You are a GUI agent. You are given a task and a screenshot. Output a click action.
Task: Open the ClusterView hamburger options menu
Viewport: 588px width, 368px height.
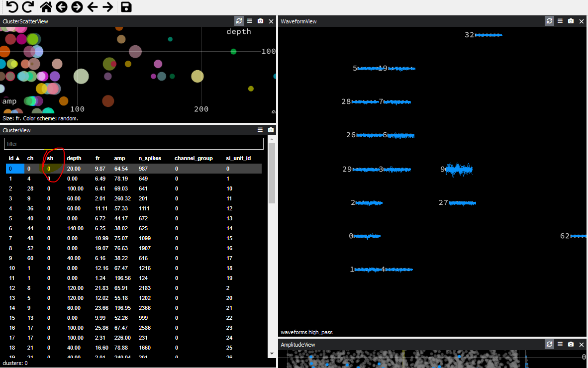pos(259,130)
